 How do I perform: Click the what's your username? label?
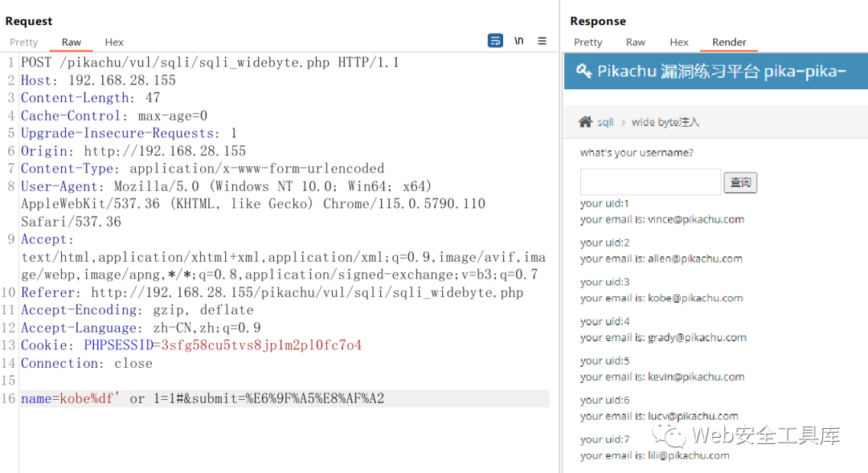637,153
